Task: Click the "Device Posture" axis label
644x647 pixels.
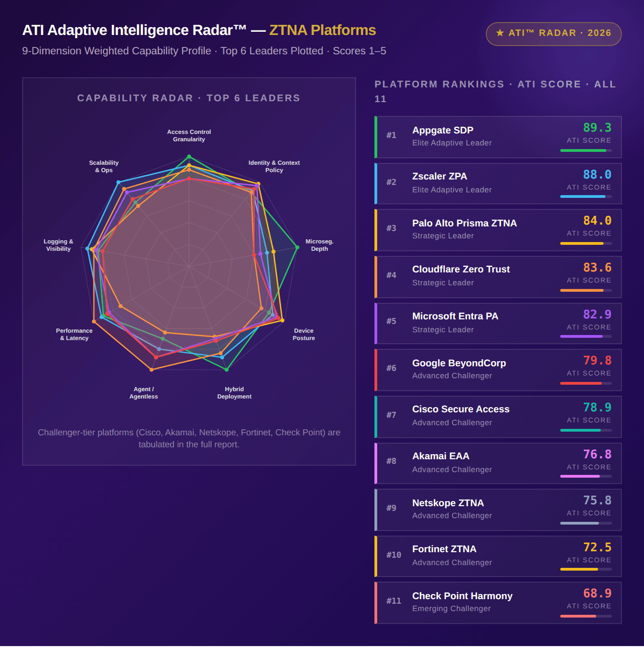Action: point(304,335)
